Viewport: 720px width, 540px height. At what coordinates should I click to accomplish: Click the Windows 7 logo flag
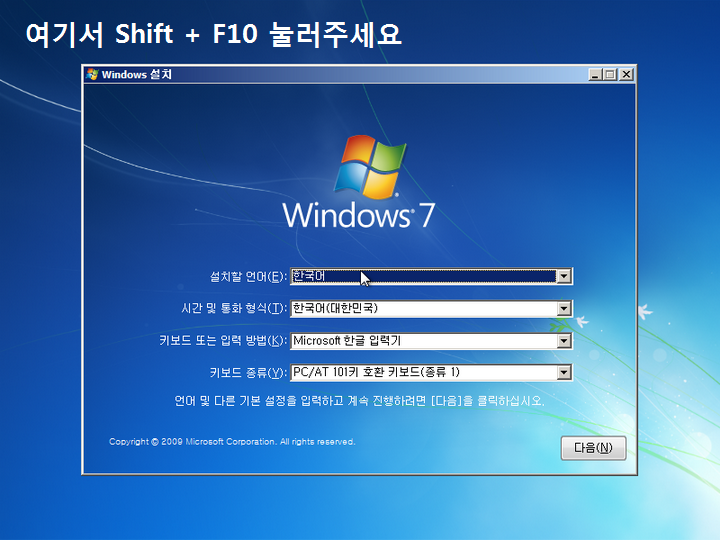pyautogui.click(x=370, y=167)
